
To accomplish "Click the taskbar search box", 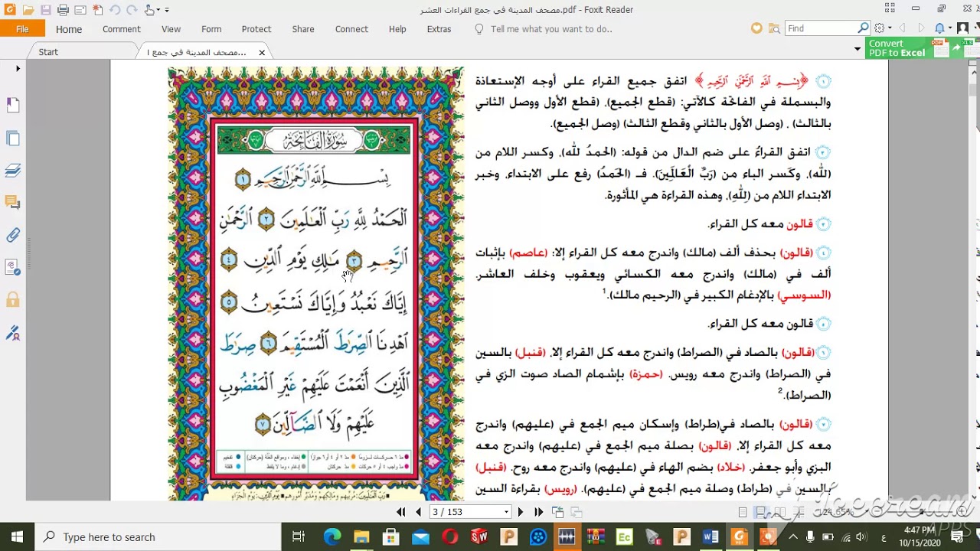I will (158, 536).
